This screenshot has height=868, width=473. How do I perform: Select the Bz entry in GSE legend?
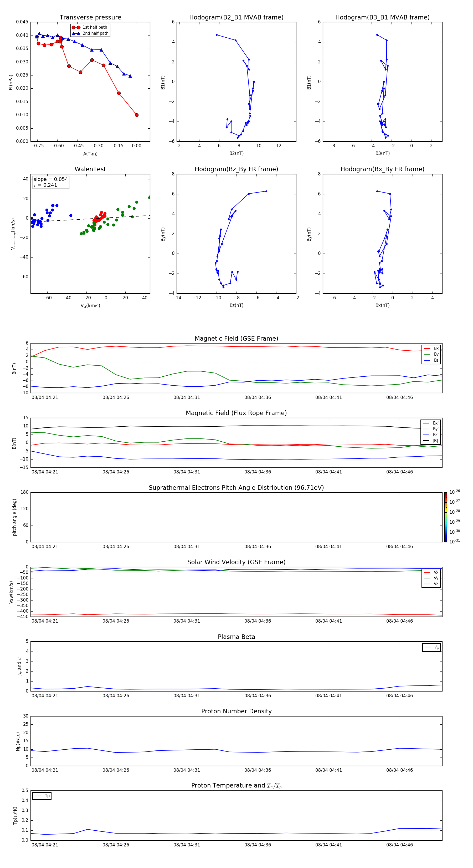pyautogui.click(x=431, y=360)
